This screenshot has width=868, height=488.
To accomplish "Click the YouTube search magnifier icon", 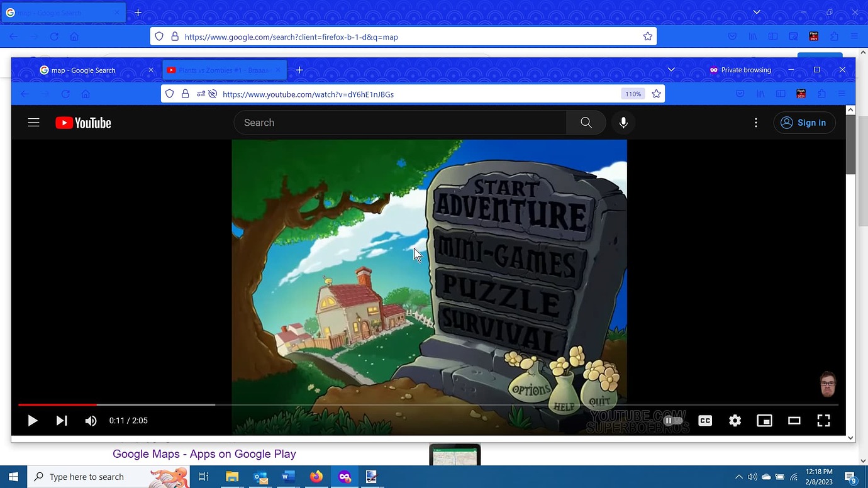I will coord(585,122).
